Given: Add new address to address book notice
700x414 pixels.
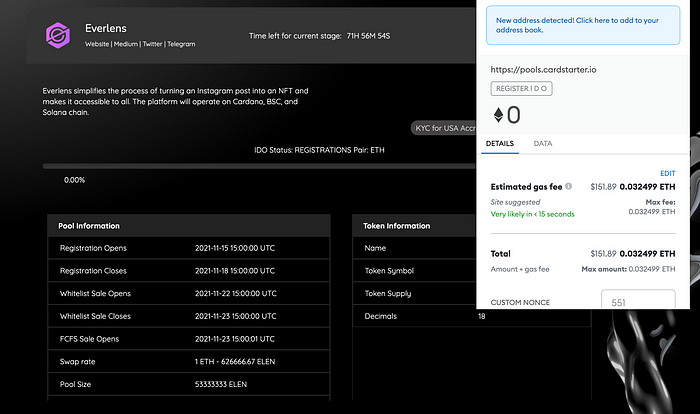Looking at the screenshot, I should (x=583, y=25).
